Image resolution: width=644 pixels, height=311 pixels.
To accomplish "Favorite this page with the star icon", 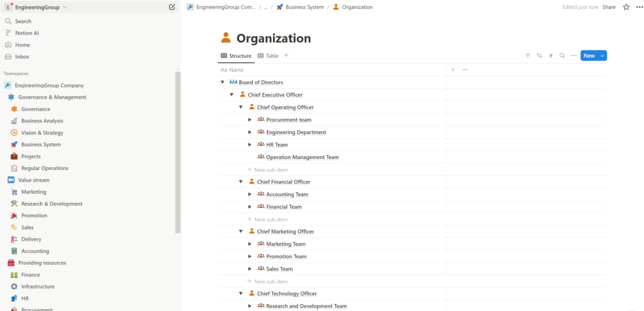I will click(626, 7).
